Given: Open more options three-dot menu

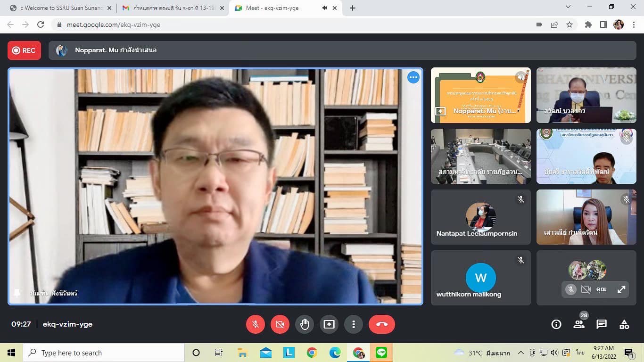Looking at the screenshot, I should [354, 324].
